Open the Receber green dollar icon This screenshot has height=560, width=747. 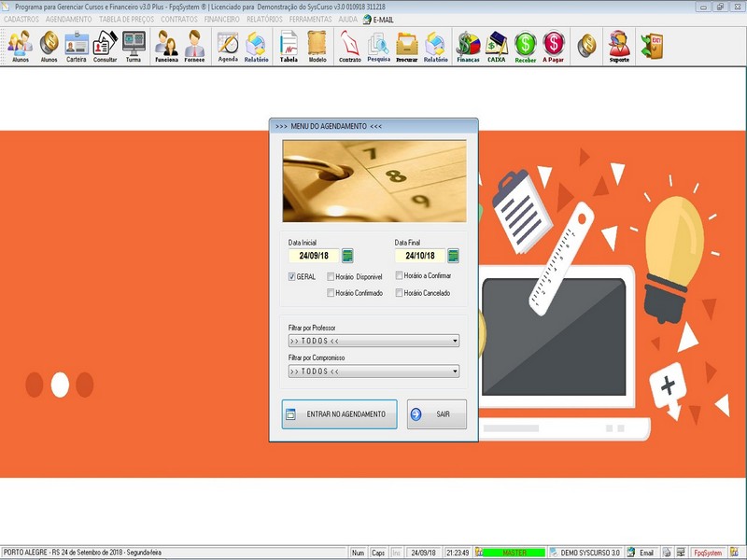tap(526, 46)
